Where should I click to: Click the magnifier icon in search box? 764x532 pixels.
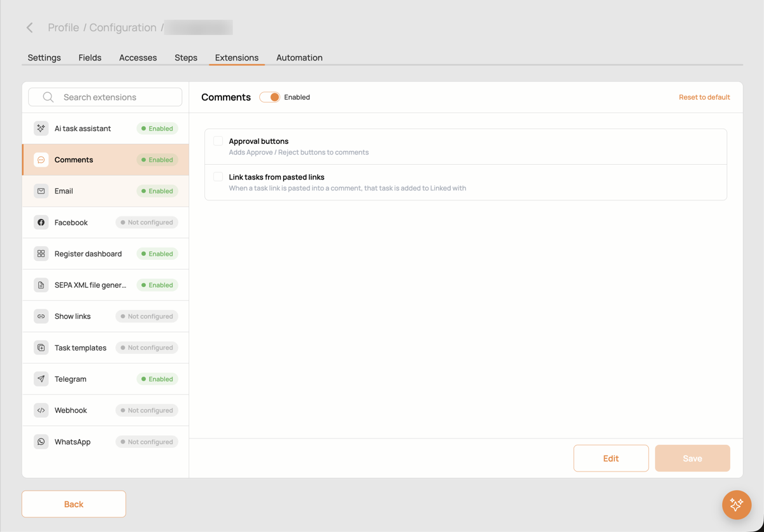tap(48, 97)
